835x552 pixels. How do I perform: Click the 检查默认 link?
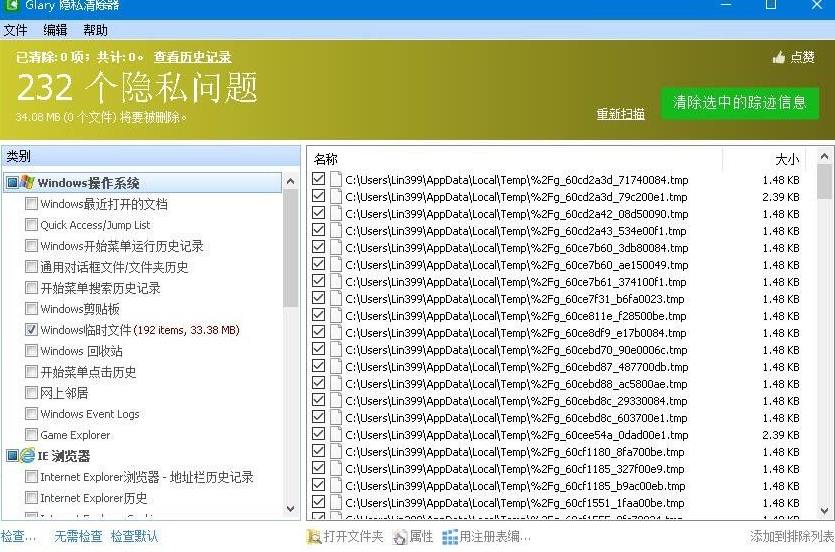coord(134,537)
